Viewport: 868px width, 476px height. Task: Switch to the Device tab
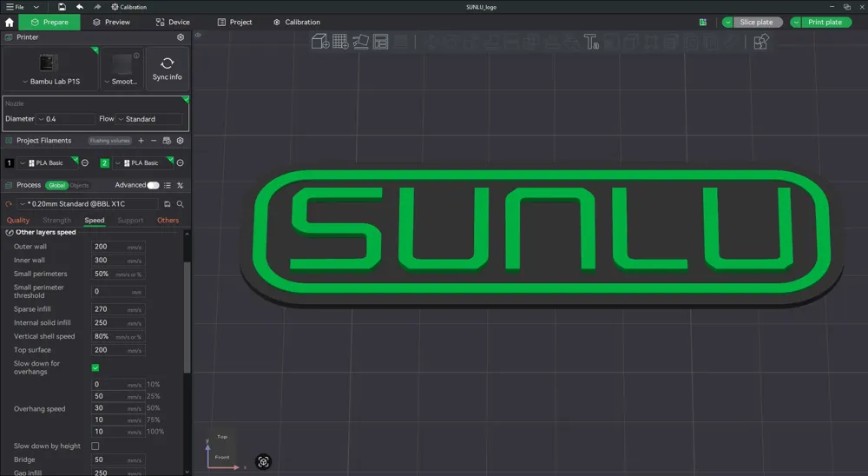173,23
